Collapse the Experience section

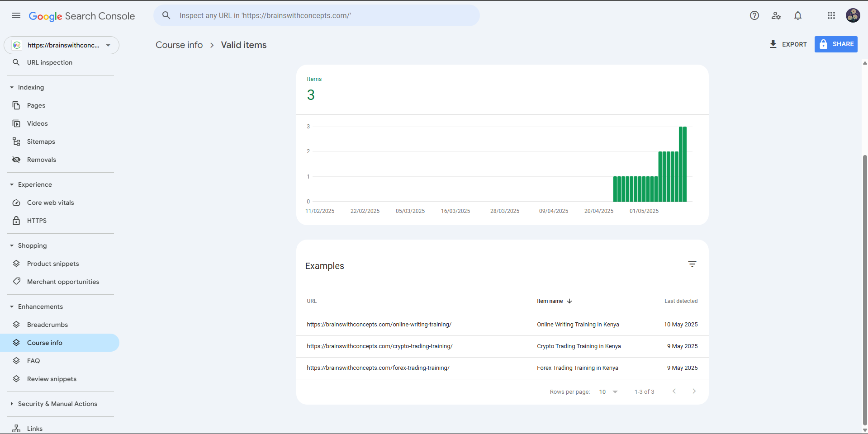click(x=12, y=184)
